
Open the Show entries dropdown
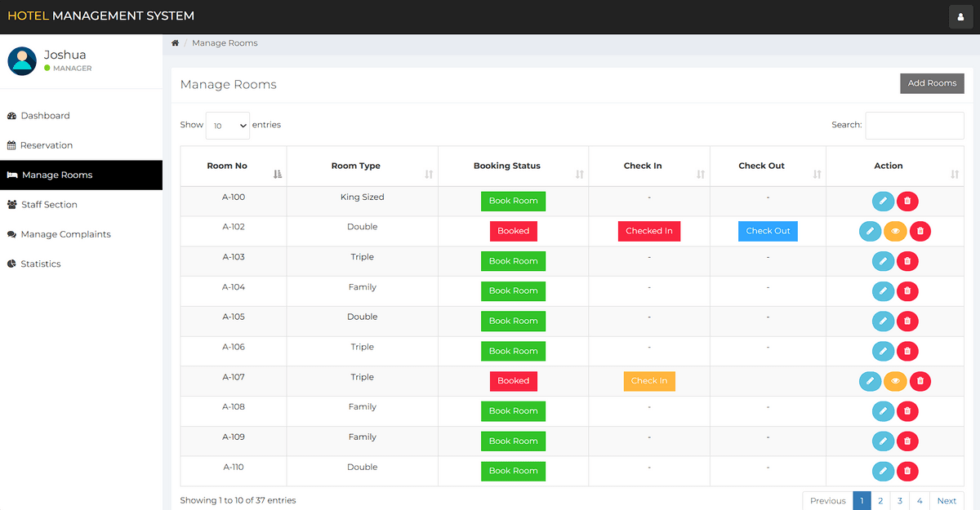228,126
